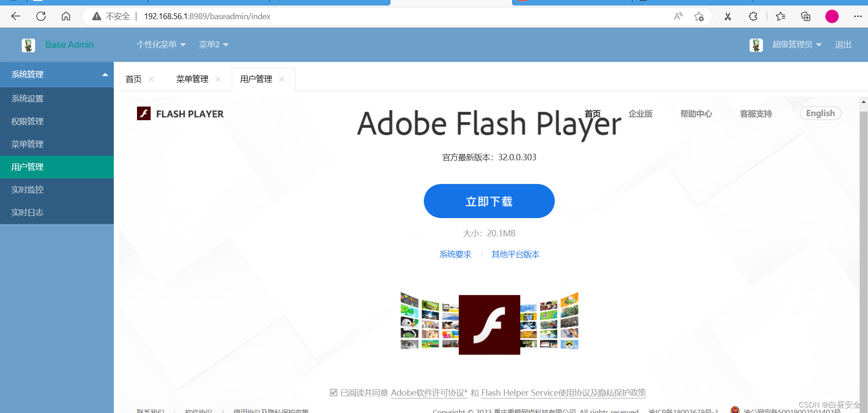Viewport: 868px width, 413px height.
Task: Click the version text 32.0.0.303
Action: pyautogui.click(x=517, y=157)
